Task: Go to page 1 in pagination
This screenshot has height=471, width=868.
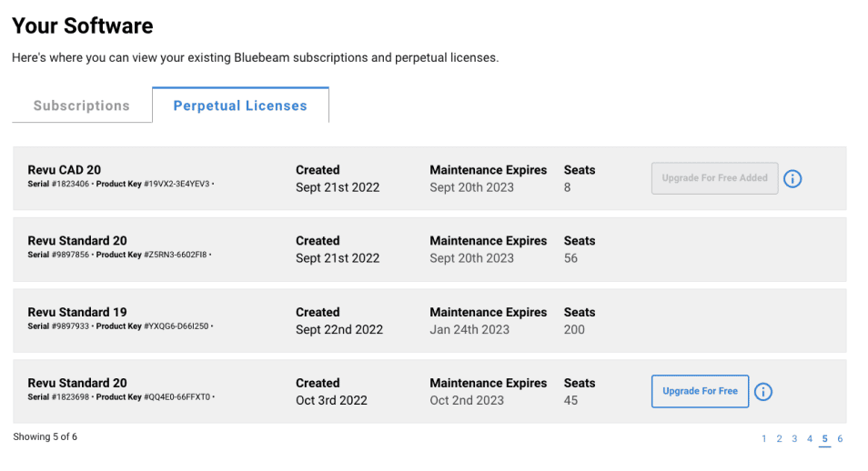Action: [x=764, y=439]
